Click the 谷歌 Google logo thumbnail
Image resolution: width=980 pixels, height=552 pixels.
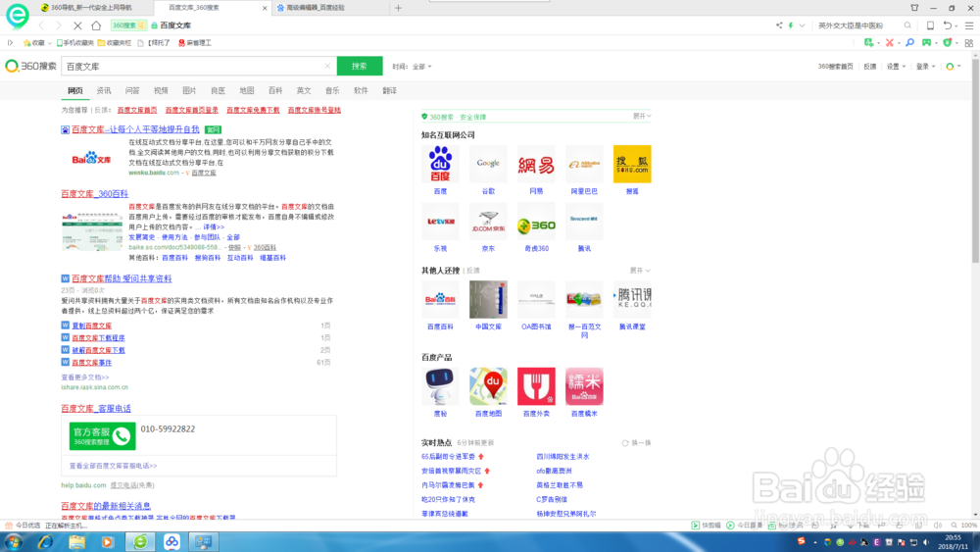coord(488,164)
